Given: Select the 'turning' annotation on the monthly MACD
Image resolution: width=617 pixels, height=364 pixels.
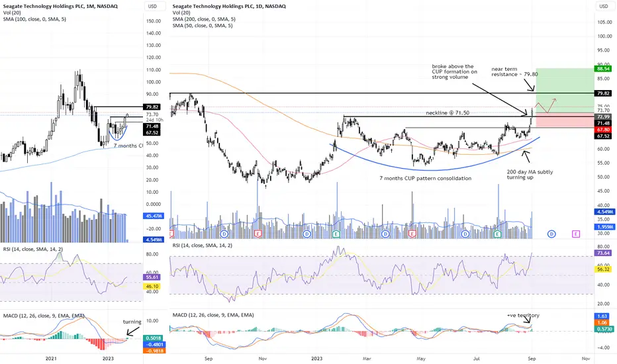Looking at the screenshot, I should coord(132,322).
